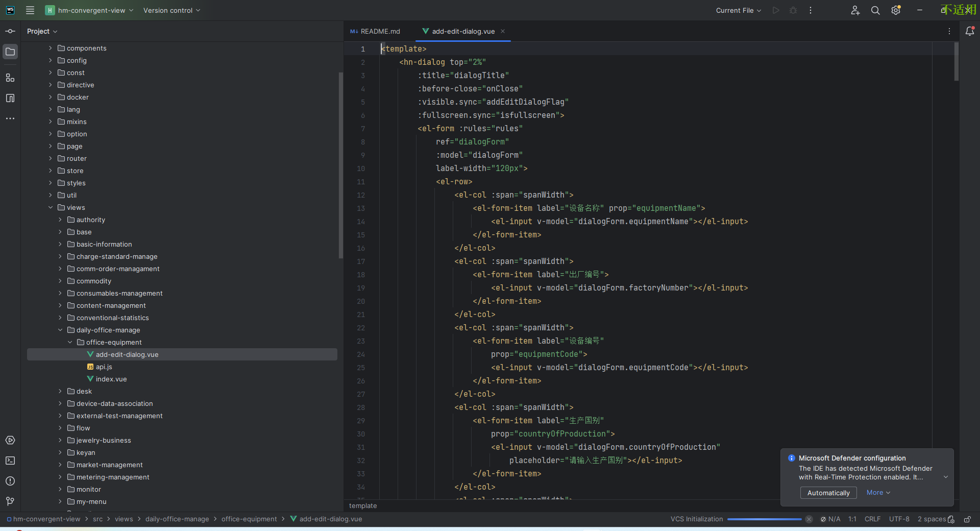Click project tree vertical scrollbar
Screen dimensions: 980x531
coord(340,165)
